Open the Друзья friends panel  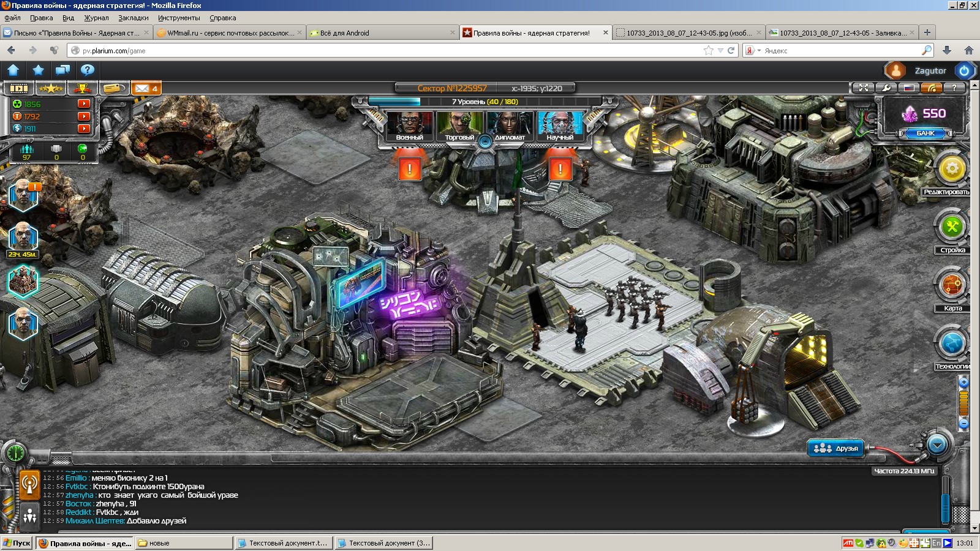pos(835,448)
